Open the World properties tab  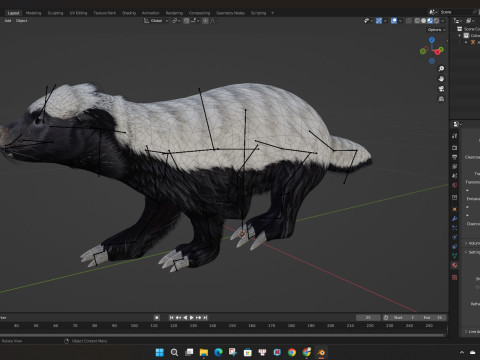455,185
